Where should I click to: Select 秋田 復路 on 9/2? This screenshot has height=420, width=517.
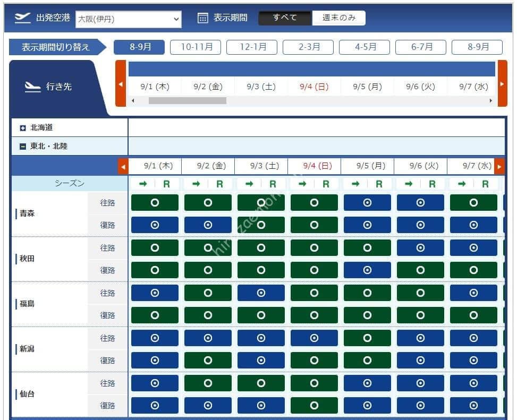[208, 270]
